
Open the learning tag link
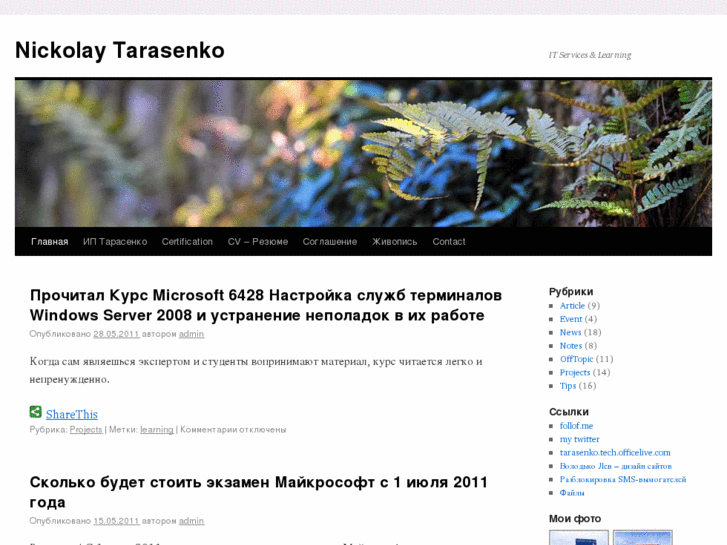157,430
